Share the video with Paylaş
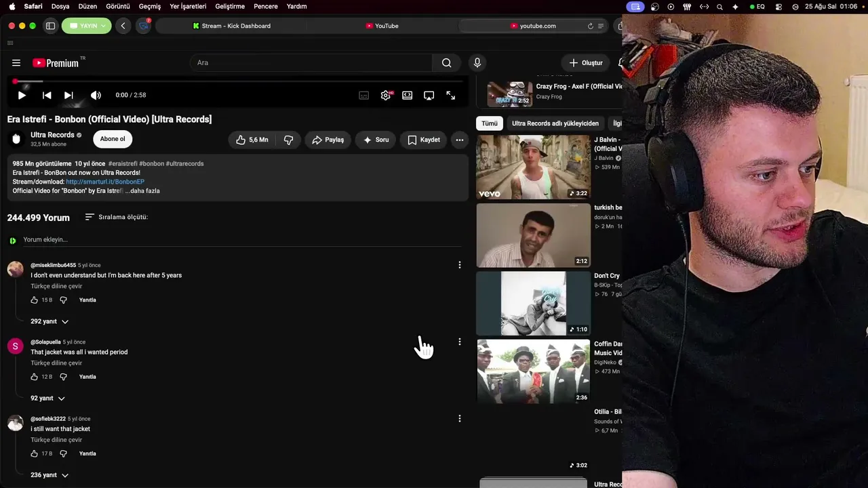The height and width of the screenshot is (488, 868). [x=328, y=140]
